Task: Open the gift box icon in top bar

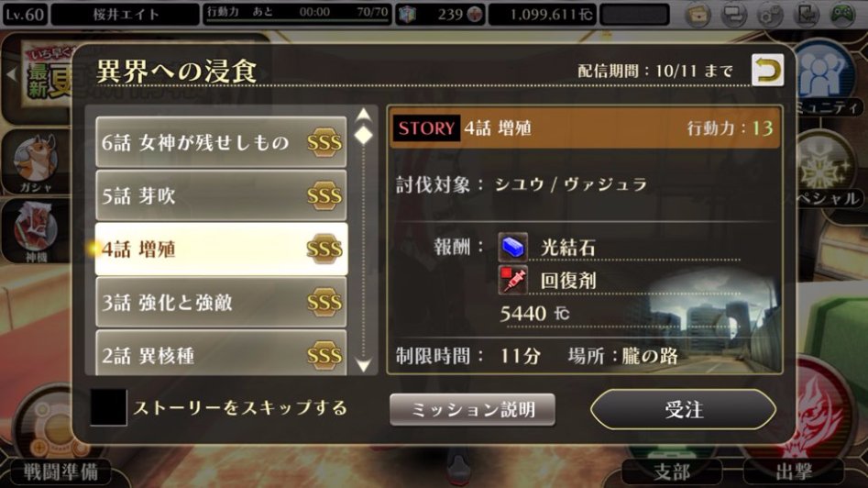Action: pyautogui.click(x=698, y=15)
